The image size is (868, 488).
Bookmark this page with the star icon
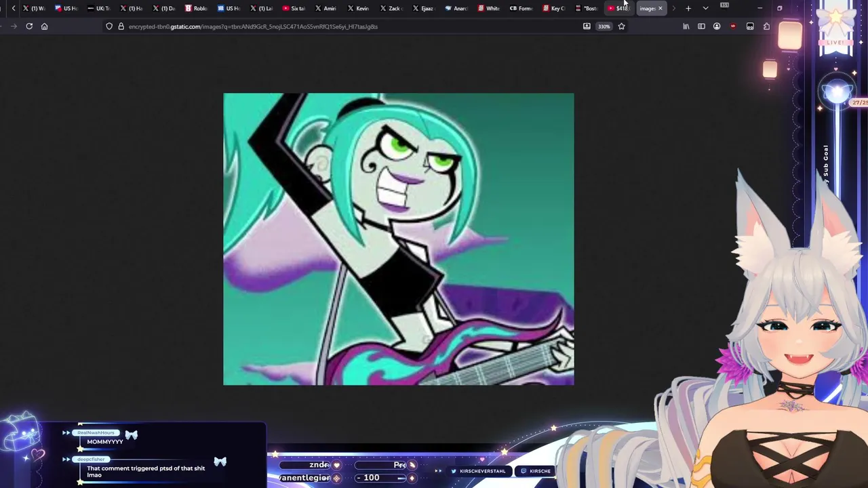click(621, 26)
